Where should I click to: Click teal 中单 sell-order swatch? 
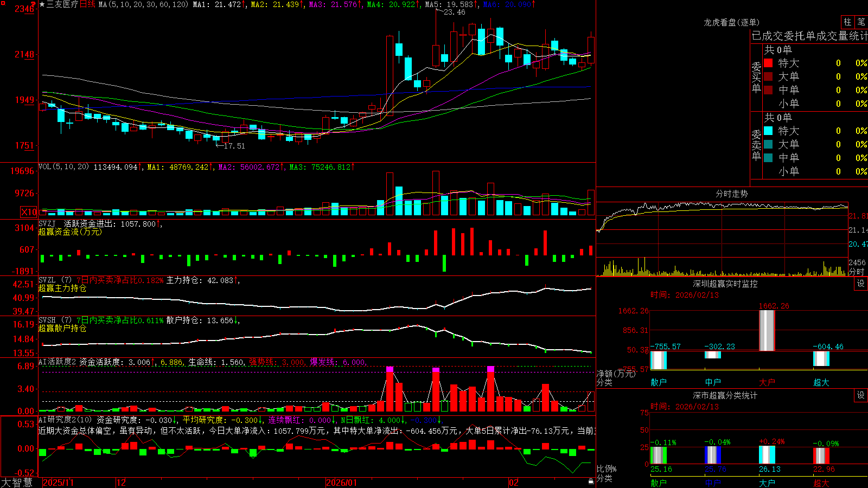point(768,158)
